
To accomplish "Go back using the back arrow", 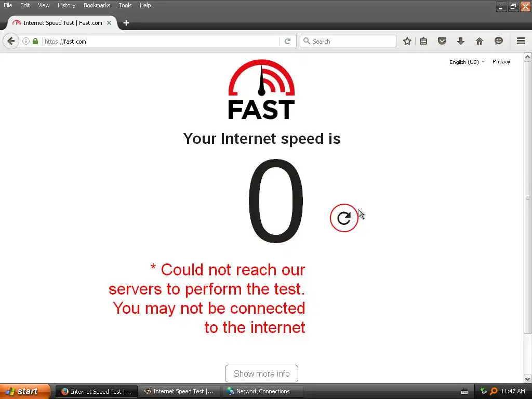I will (x=11, y=42).
